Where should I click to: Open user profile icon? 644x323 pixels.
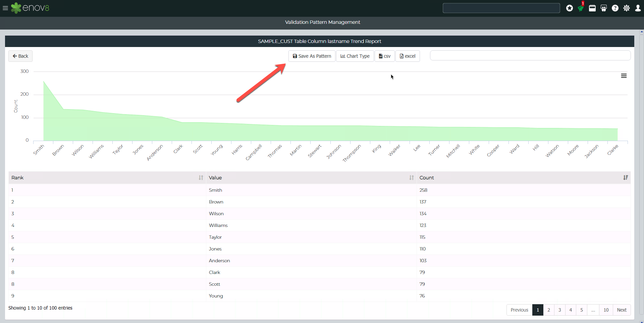(x=638, y=8)
